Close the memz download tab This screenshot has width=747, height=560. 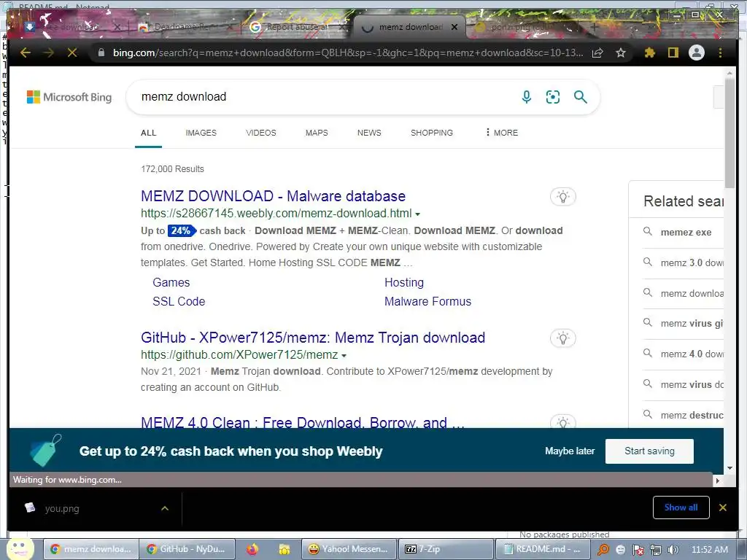tap(454, 27)
